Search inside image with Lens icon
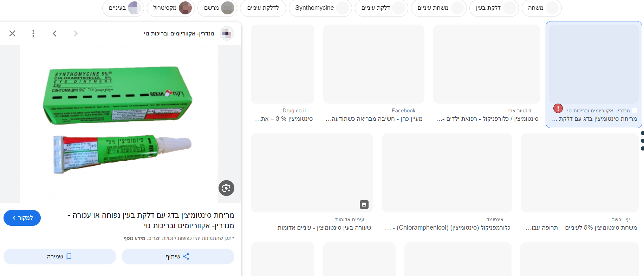Screen dimensions: 644x276 226,188
